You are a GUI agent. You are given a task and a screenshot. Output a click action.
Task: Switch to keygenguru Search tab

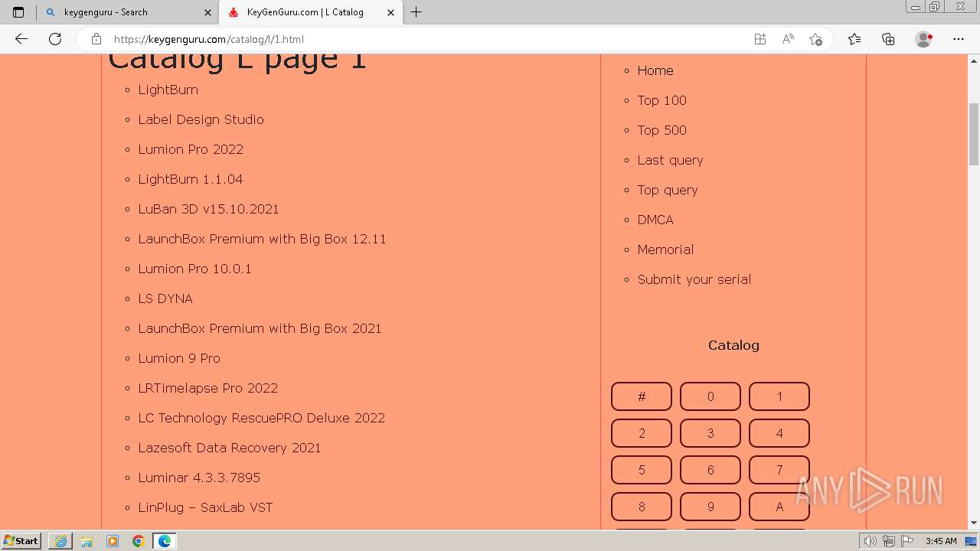[127, 12]
